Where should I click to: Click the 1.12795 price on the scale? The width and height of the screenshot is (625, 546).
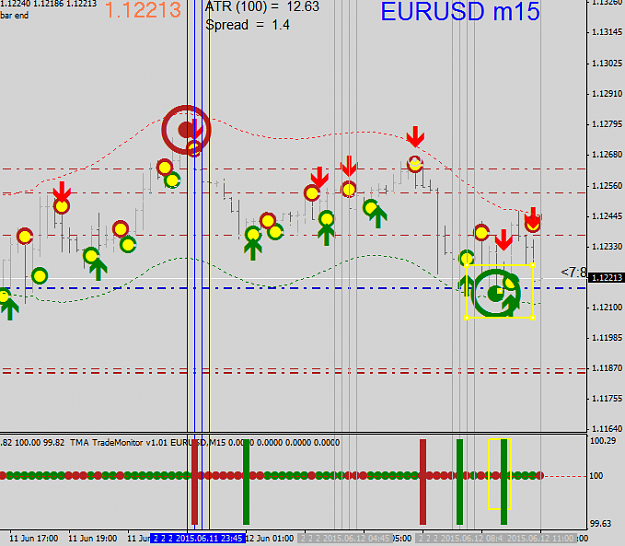607,124
